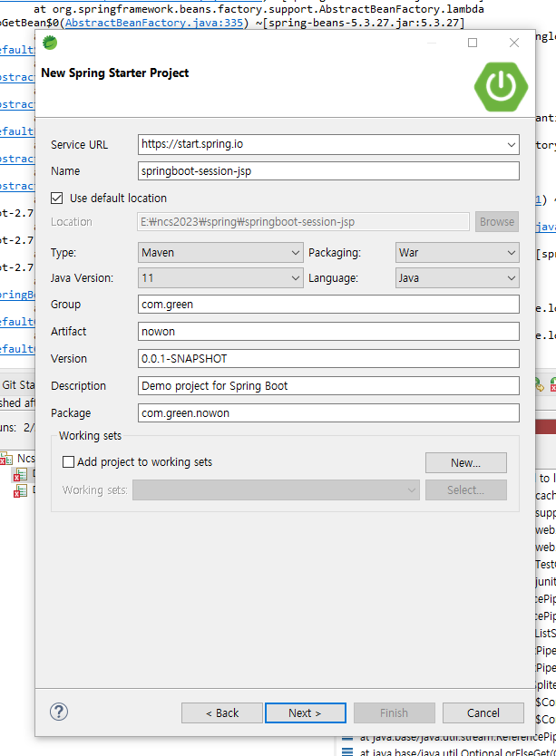
Task: Click the New... working set button
Action: 465,463
